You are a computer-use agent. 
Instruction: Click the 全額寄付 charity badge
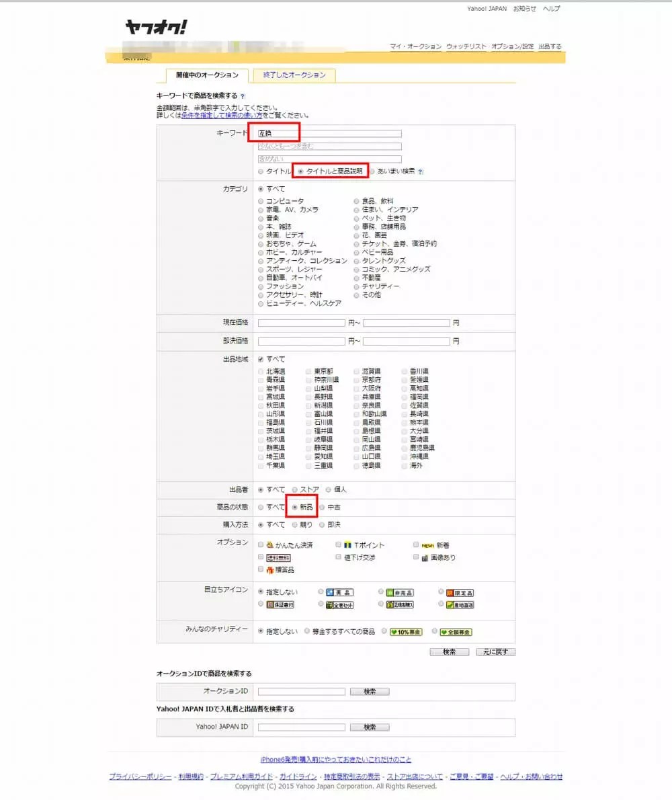coord(456,632)
